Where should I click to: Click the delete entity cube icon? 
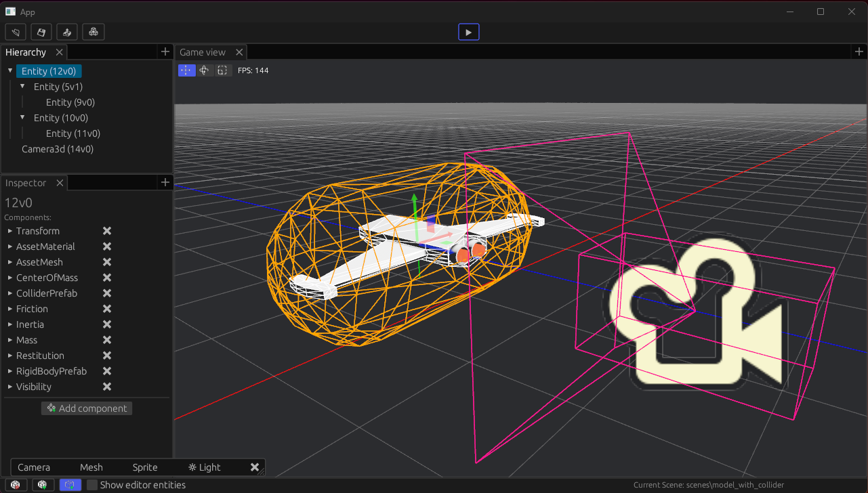pos(16,485)
